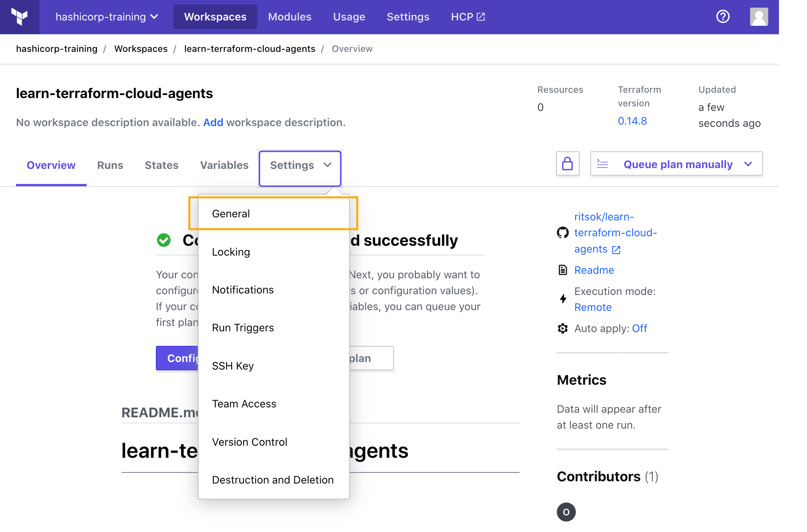Click the gear icon next to Auto apply
This screenshot has height=532, width=807.
click(562, 328)
